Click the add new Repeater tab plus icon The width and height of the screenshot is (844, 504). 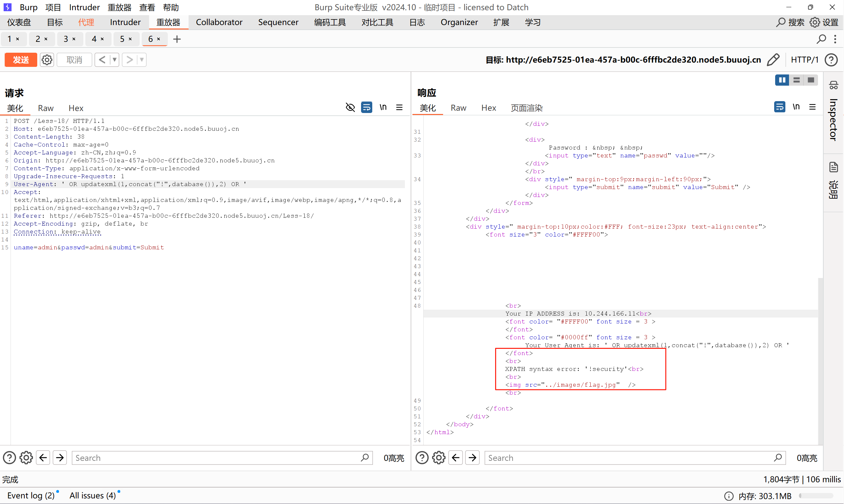click(x=177, y=39)
